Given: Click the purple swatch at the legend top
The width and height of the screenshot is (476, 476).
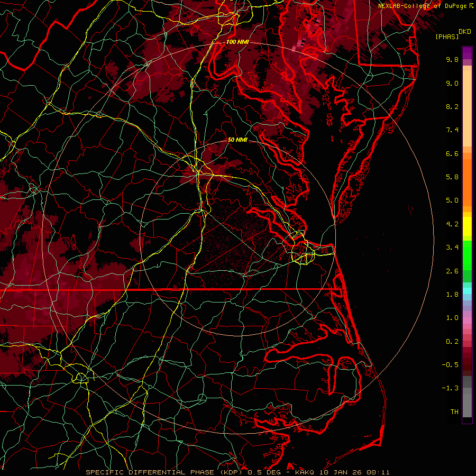Looking at the screenshot, I should 467,53.
